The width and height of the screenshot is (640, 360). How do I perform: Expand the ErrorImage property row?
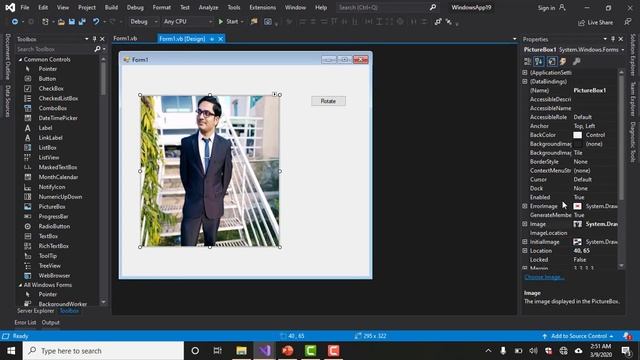[525, 206]
